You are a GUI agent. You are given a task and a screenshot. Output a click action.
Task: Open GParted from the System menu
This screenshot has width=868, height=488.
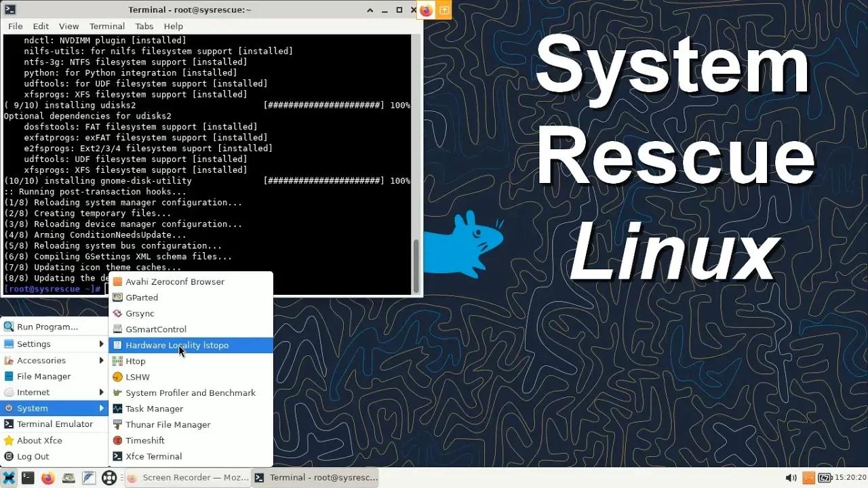(142, 298)
